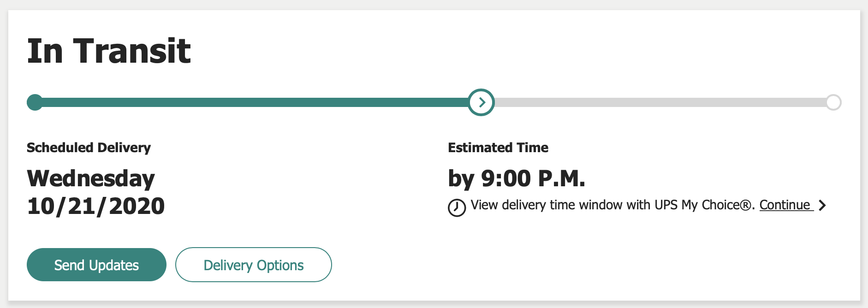
Task: Click the by 9:00 P.M. time text
Action: (x=517, y=178)
